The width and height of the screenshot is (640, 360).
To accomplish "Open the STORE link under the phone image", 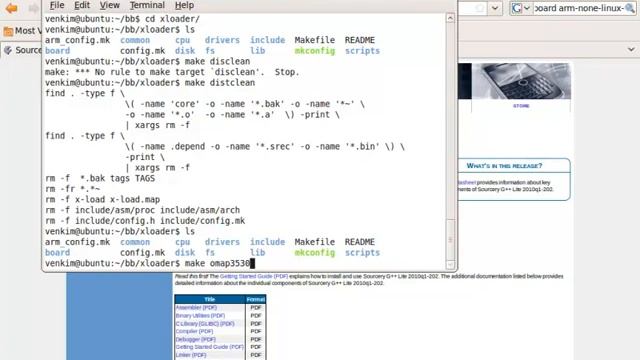I will tap(521, 106).
